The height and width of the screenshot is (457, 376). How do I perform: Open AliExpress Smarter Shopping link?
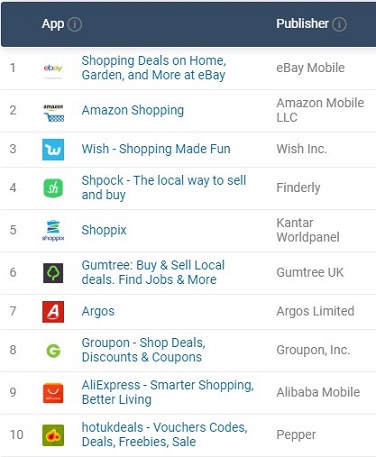pos(168,392)
